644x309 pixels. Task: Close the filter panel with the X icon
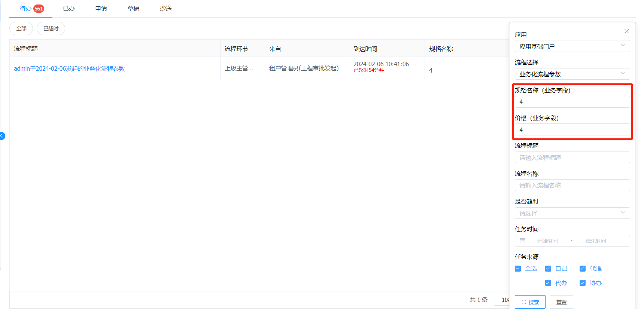[626, 31]
